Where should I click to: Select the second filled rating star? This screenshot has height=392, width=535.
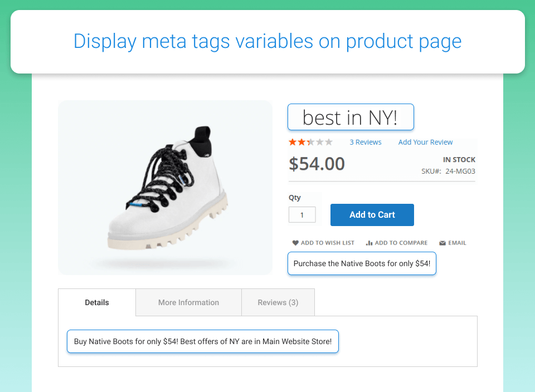click(x=301, y=141)
